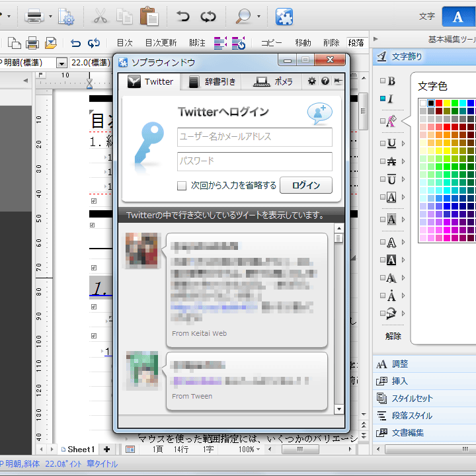Click the document copy icon in second toolbar

pos(15,43)
